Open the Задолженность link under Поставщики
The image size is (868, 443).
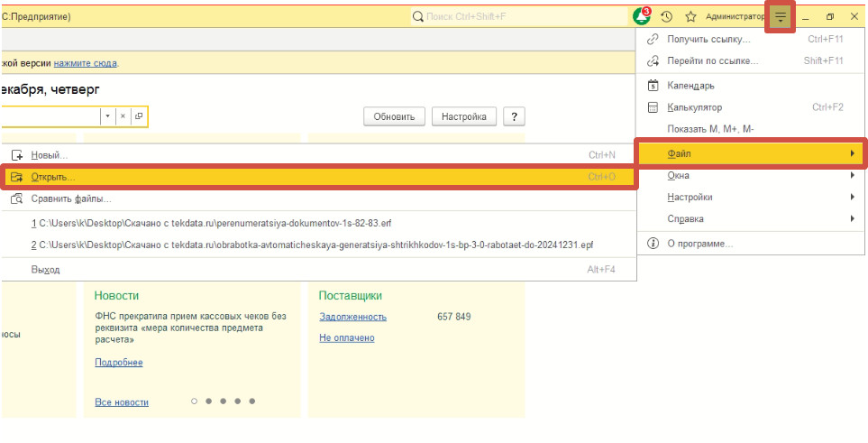[353, 318]
